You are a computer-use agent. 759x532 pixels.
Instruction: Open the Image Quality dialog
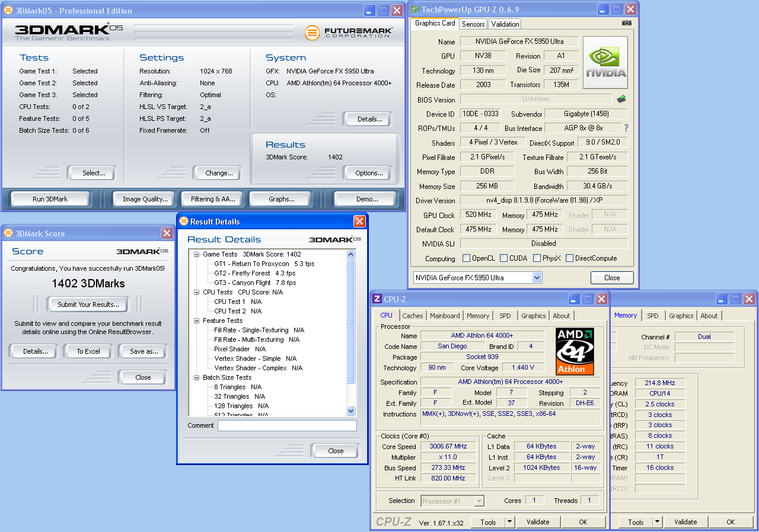point(145,199)
